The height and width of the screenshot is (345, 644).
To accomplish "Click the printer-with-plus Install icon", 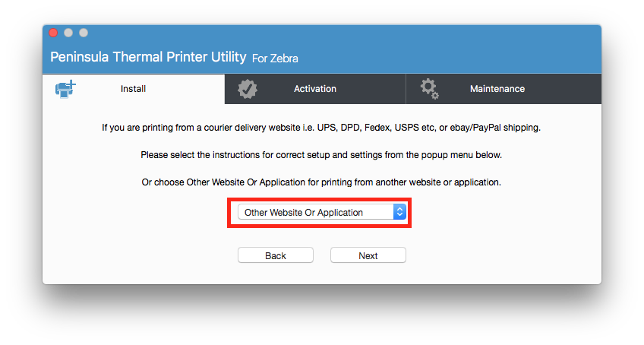I will 66,89.
